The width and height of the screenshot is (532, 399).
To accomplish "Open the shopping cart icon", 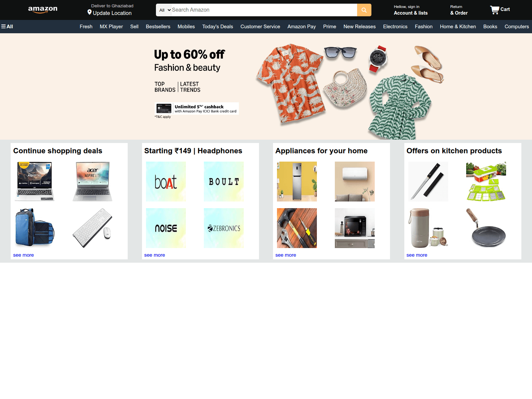I will (x=494, y=10).
